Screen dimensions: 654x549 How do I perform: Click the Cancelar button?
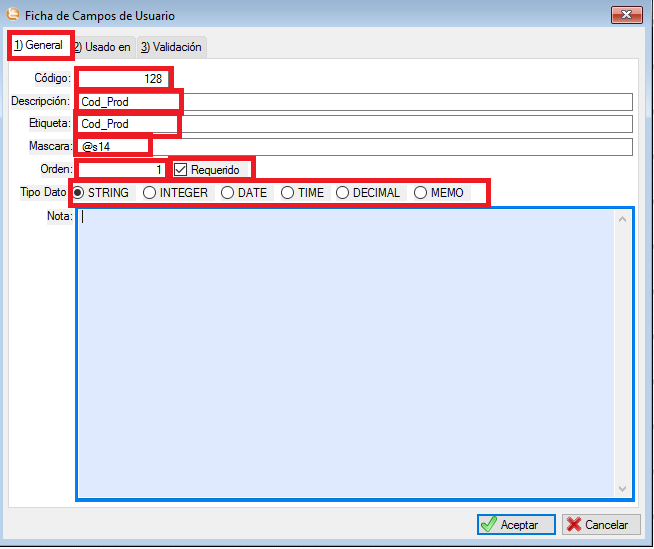[x=601, y=525]
